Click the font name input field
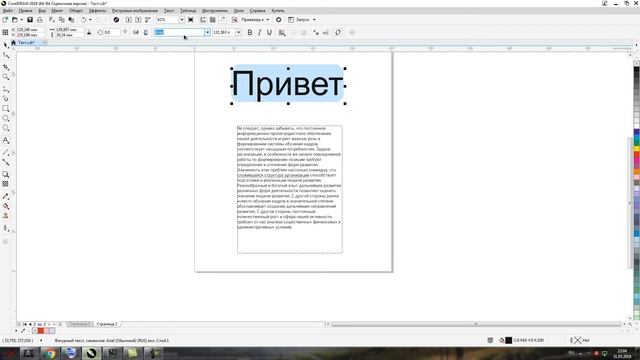 coord(179,32)
